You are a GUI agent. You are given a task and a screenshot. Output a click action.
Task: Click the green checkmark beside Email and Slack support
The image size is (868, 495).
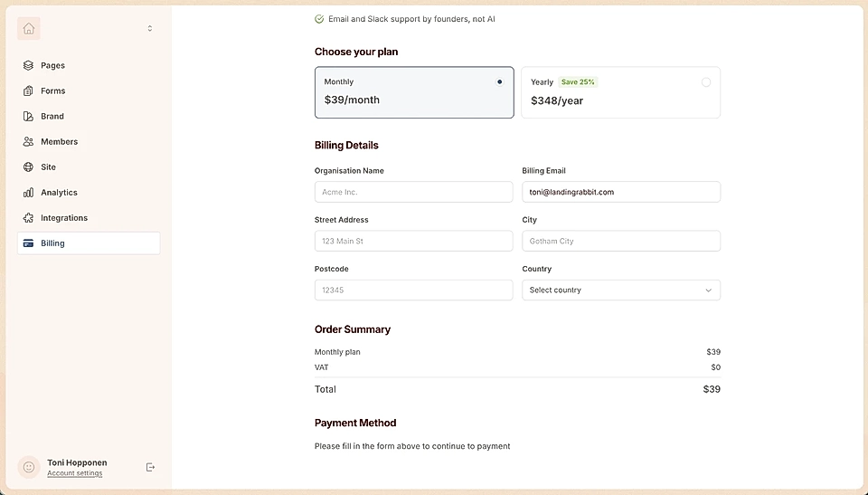[319, 19]
